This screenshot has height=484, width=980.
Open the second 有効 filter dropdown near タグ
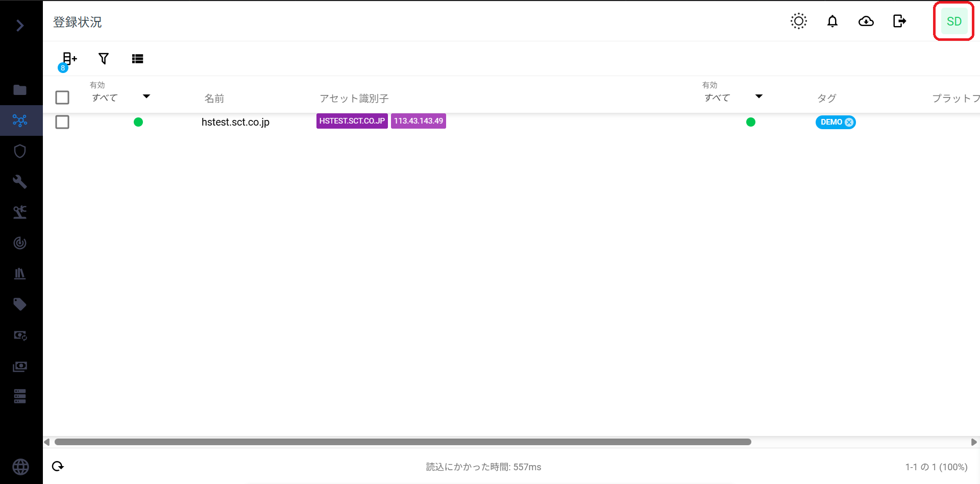(x=733, y=97)
